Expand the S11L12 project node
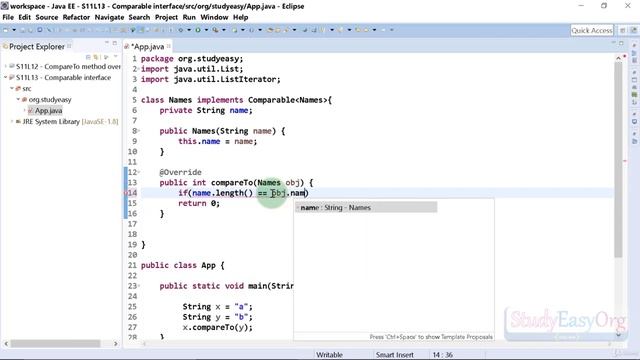 (x=6, y=66)
